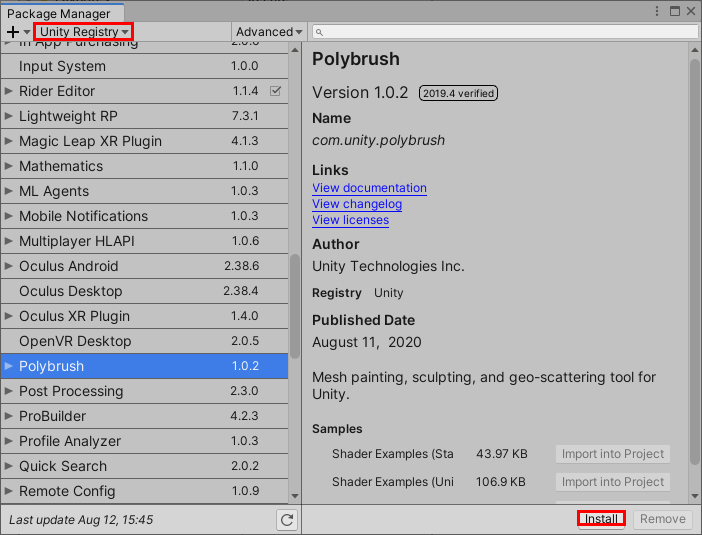Viewport: 702px width, 535px height.
Task: Click the plus add package icon
Action: pyautogui.click(x=12, y=32)
